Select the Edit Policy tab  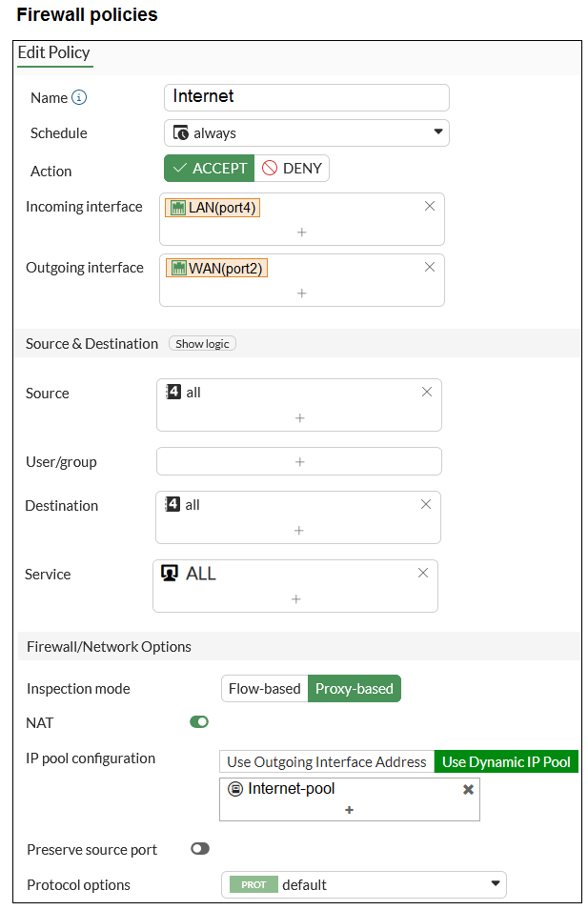click(54, 52)
